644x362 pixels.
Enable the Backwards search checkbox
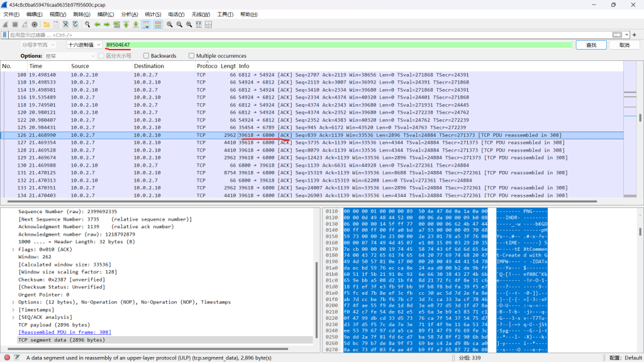[x=147, y=56]
